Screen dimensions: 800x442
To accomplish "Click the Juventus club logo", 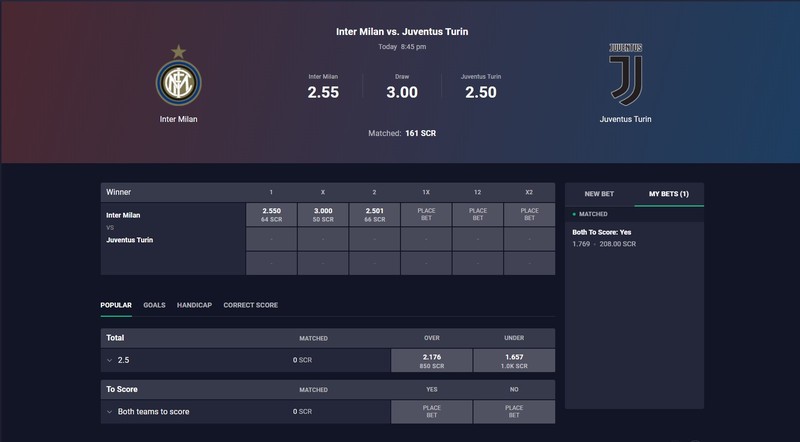I will click(626, 75).
